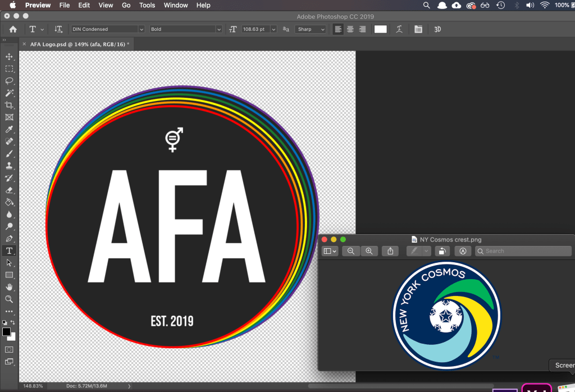Image resolution: width=575 pixels, height=392 pixels.
Task: Click Zoom In button in Preview window
Action: pos(369,251)
